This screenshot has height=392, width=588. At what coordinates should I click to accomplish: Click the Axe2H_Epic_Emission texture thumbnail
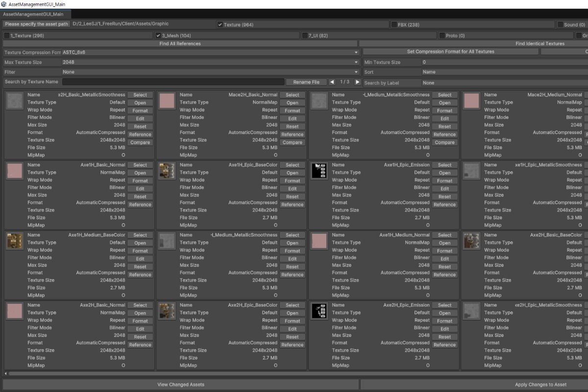tap(319, 311)
